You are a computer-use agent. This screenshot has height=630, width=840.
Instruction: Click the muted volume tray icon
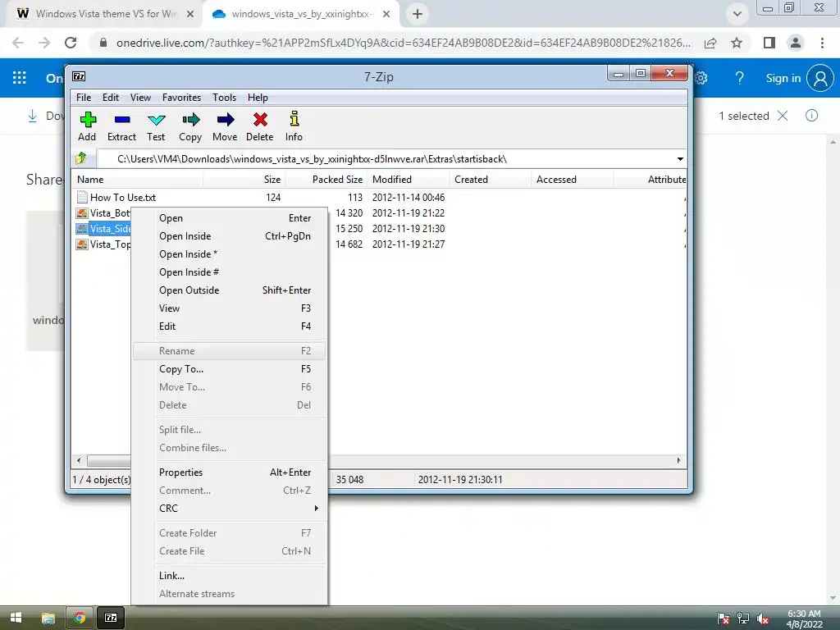762,619
